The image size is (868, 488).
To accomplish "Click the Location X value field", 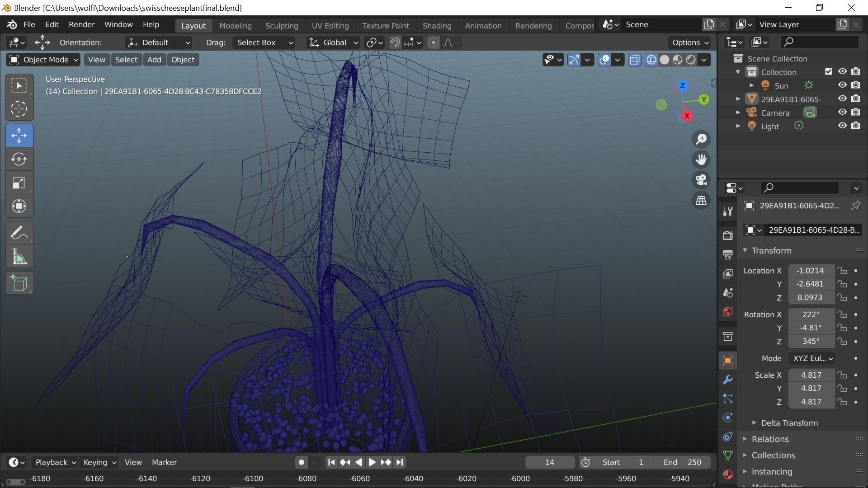I will [x=811, y=271].
